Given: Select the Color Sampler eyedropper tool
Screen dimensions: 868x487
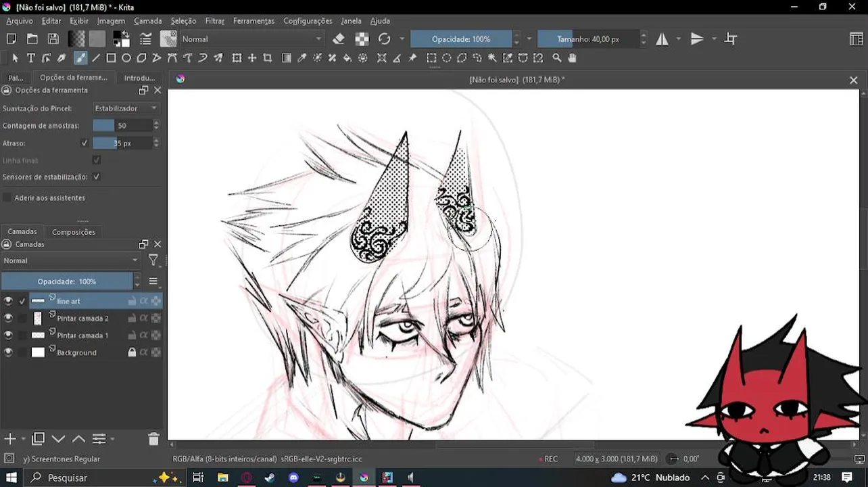Looking at the screenshot, I should [x=302, y=58].
